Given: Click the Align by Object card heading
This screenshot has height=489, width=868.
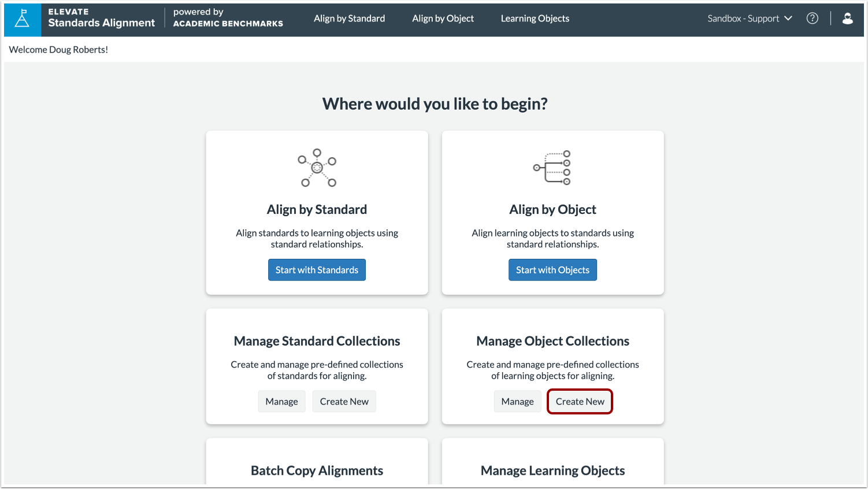Looking at the screenshot, I should point(552,210).
